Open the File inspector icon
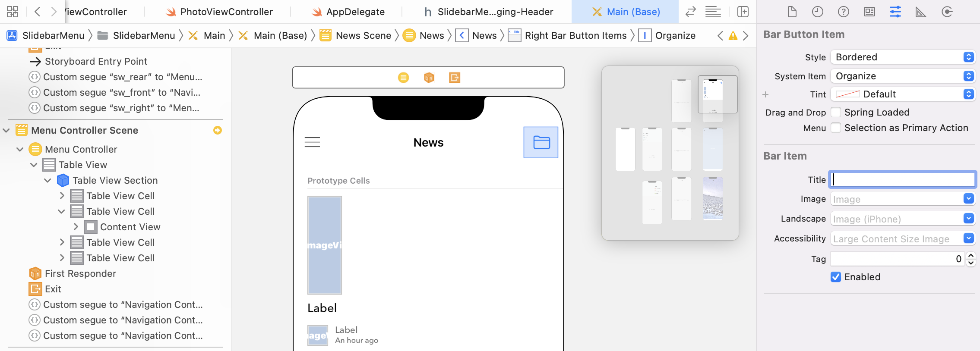 click(x=792, y=12)
